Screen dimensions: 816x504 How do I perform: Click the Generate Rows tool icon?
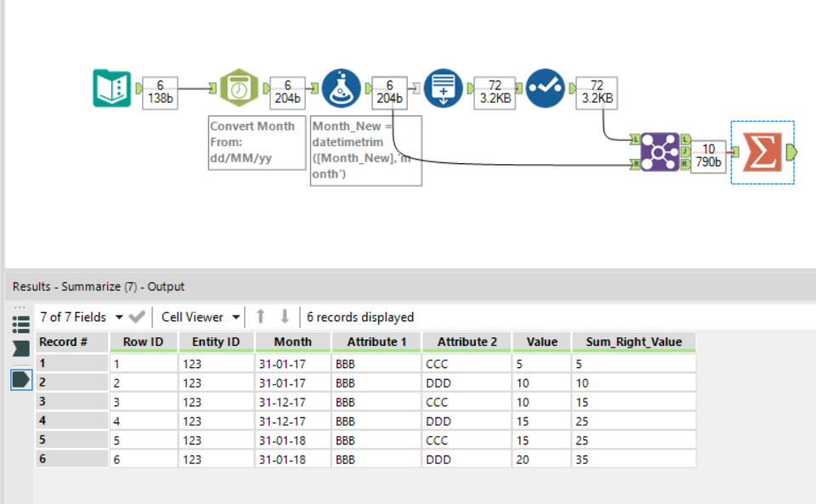(x=444, y=88)
